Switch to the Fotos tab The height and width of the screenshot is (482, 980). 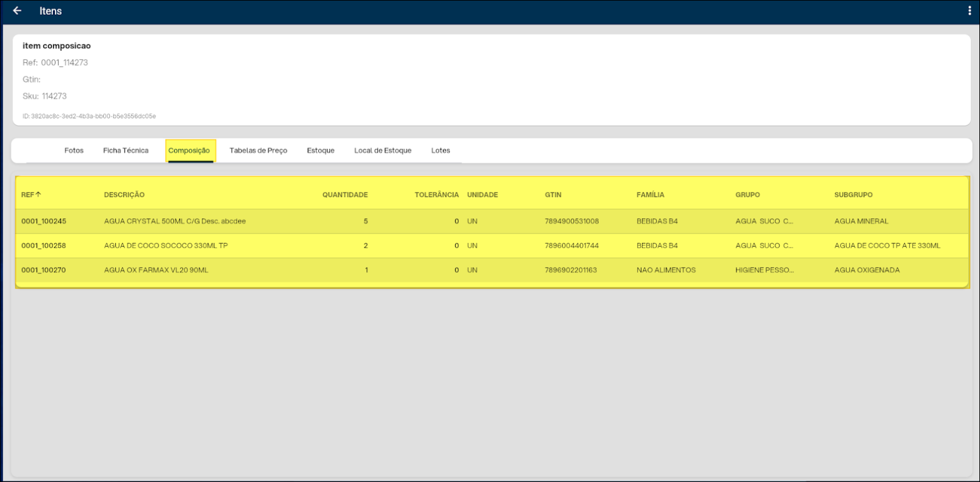[74, 150]
